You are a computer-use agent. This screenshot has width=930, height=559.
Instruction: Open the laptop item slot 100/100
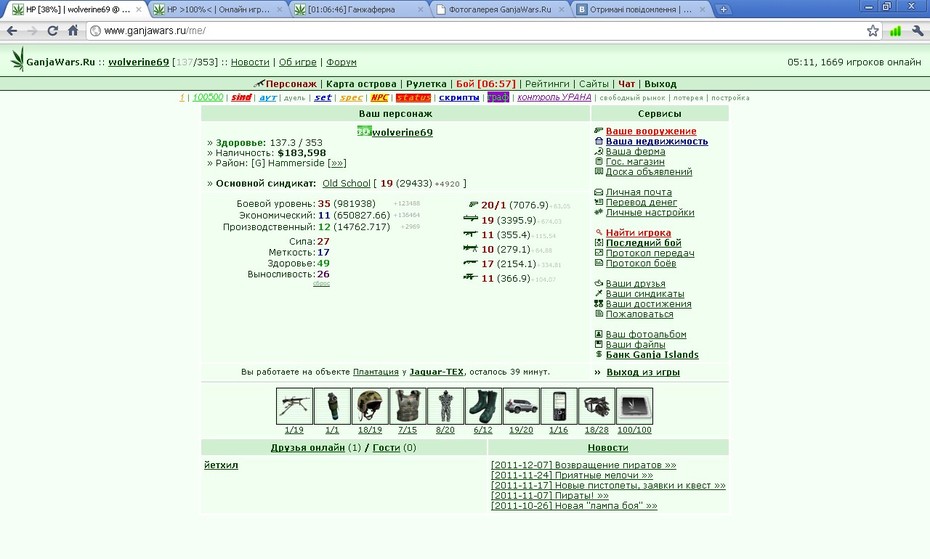tap(635, 406)
